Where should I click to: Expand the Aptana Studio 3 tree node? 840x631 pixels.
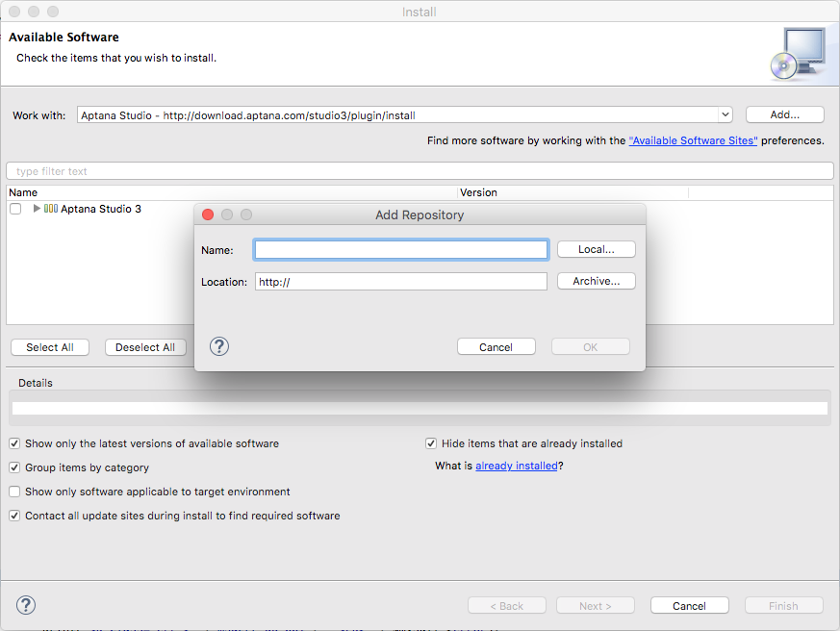pos(37,209)
